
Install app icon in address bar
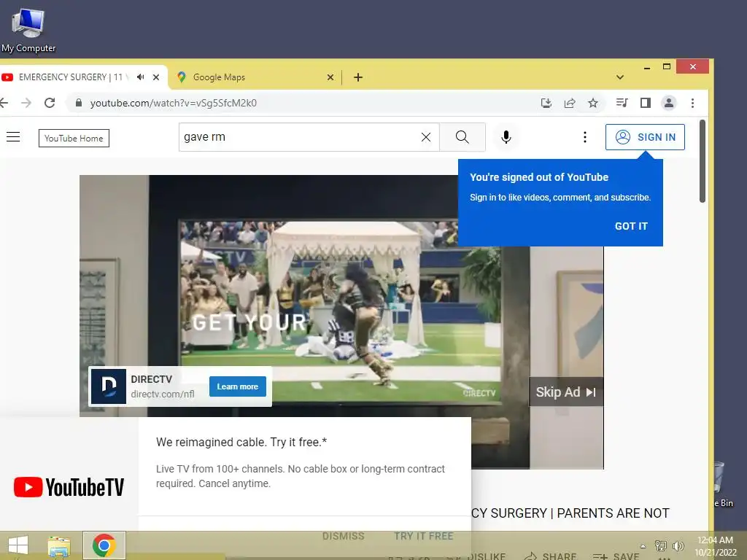pos(546,103)
